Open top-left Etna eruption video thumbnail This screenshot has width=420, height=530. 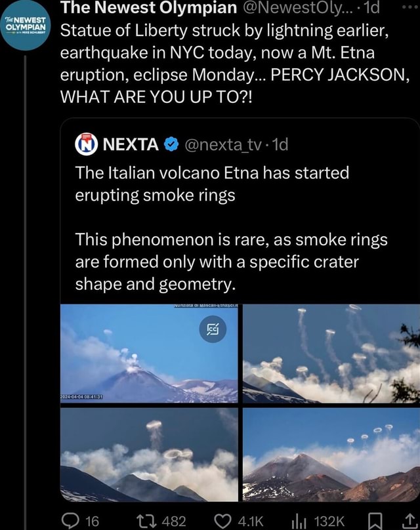[x=148, y=354]
